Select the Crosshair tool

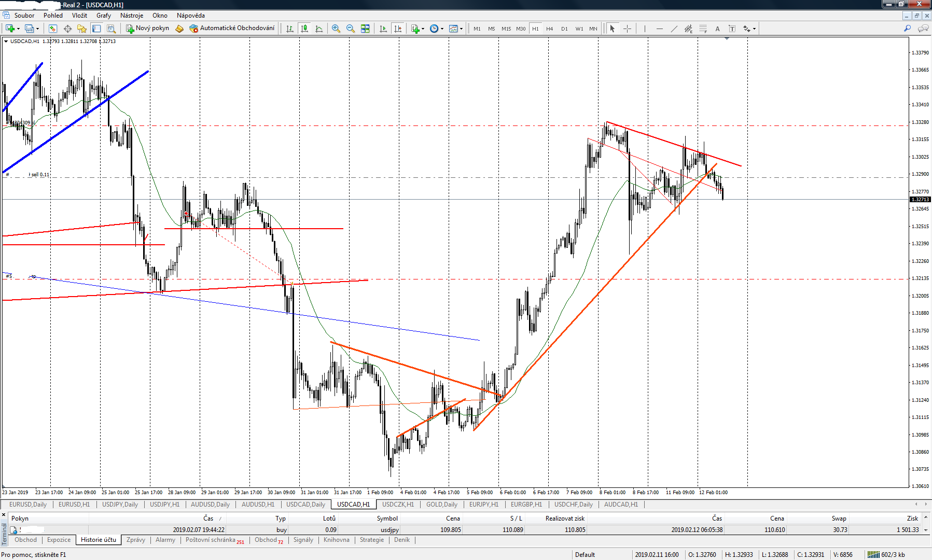pyautogui.click(x=627, y=29)
